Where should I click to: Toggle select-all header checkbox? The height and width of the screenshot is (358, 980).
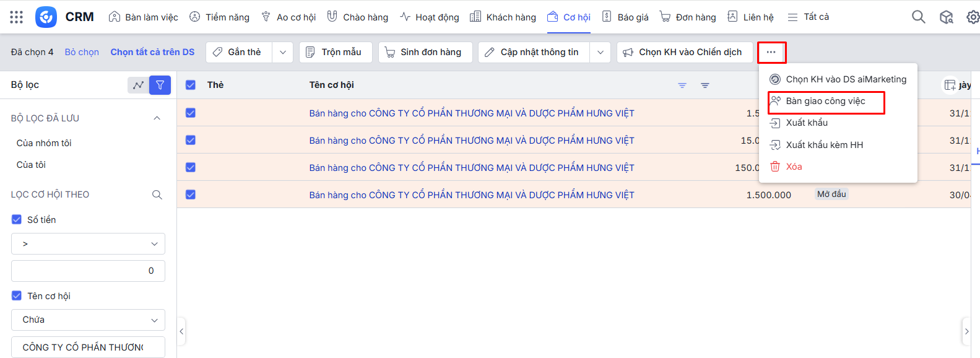point(191,85)
